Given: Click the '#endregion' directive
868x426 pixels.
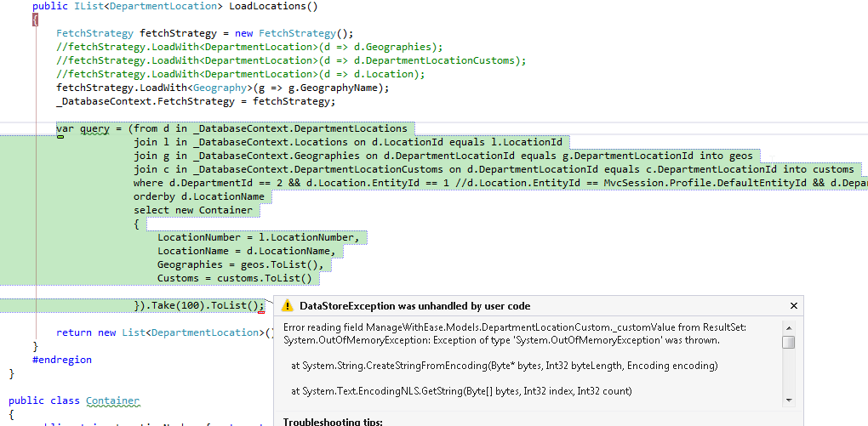Looking at the screenshot, I should pyautogui.click(x=62, y=360).
